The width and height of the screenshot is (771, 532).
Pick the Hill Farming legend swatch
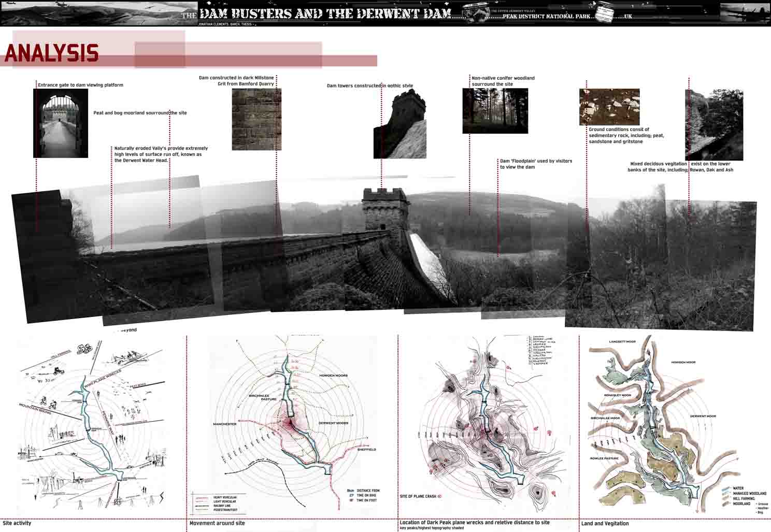tap(725, 499)
